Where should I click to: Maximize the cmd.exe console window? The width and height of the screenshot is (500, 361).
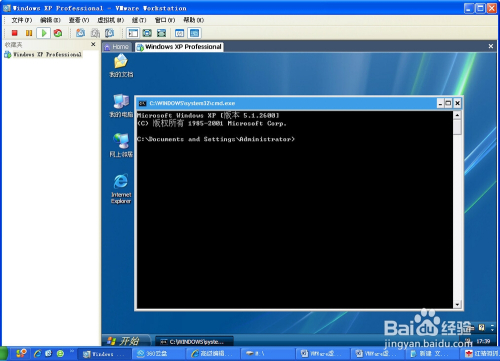point(449,103)
